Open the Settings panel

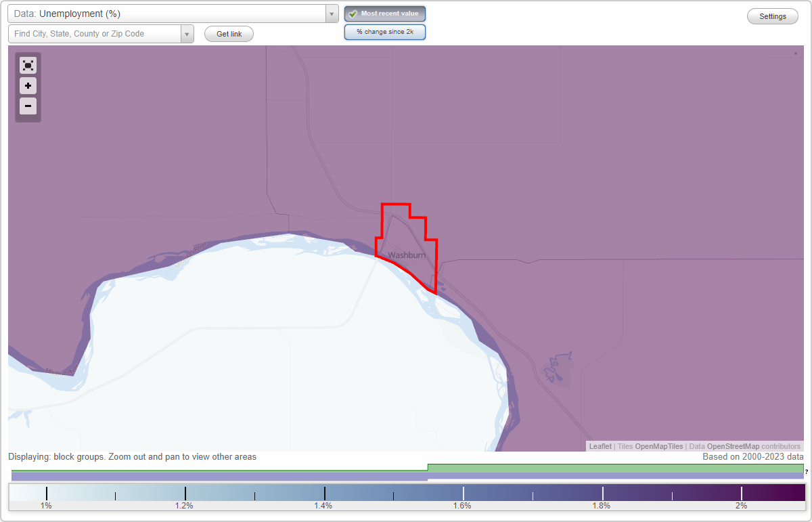click(772, 16)
